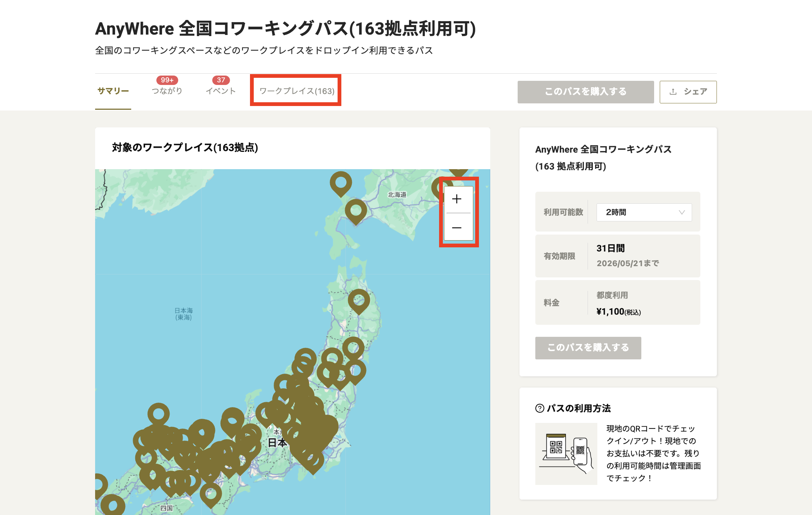Image resolution: width=812 pixels, height=515 pixels.
Task: Zoom out on the map with minus control
Action: point(457,228)
